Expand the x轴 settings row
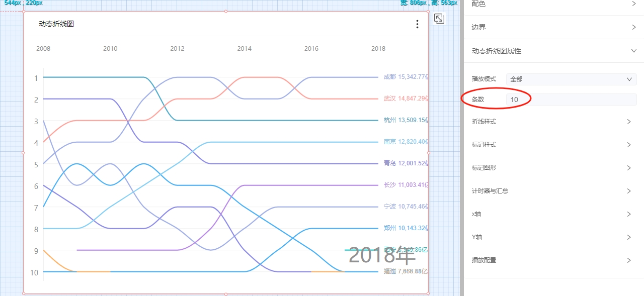644x296 pixels. point(553,214)
